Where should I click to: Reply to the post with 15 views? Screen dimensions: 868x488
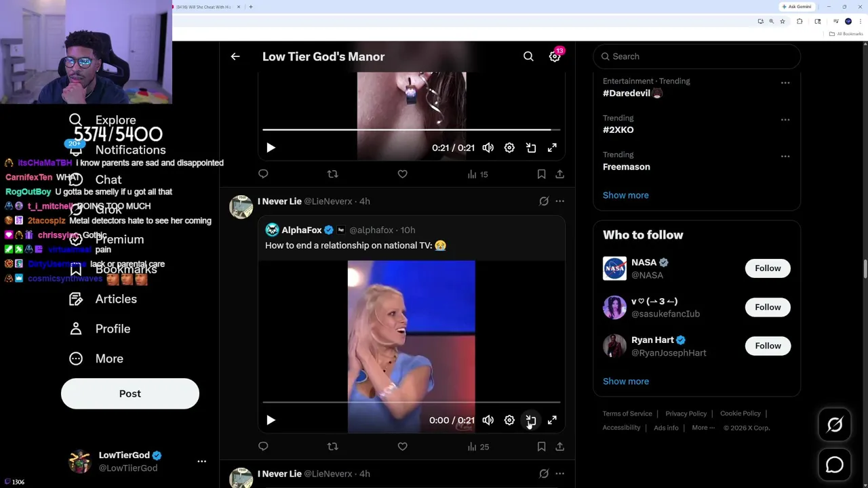(x=263, y=174)
